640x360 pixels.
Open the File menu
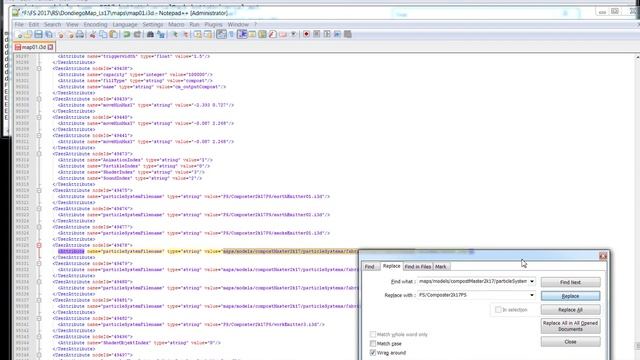click(x=19, y=24)
